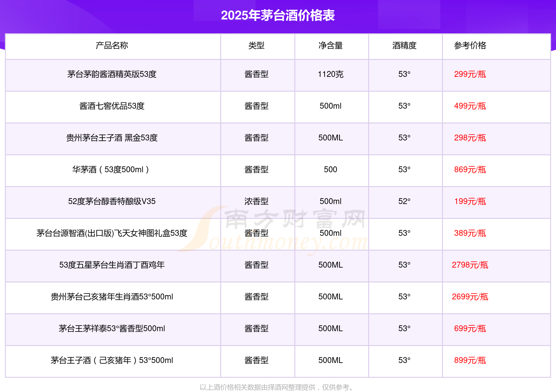Click 酱香型 in the 茅台王茅祥泰 row
The width and height of the screenshot is (556, 392).
256,329
